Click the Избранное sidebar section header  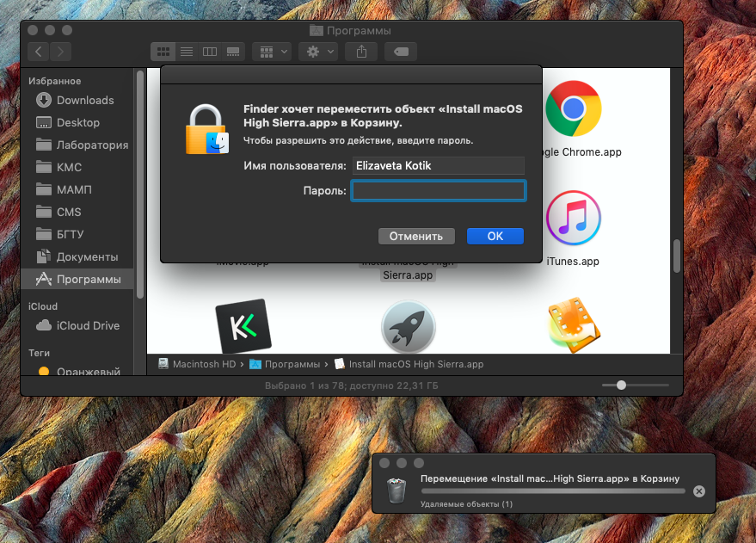click(54, 81)
